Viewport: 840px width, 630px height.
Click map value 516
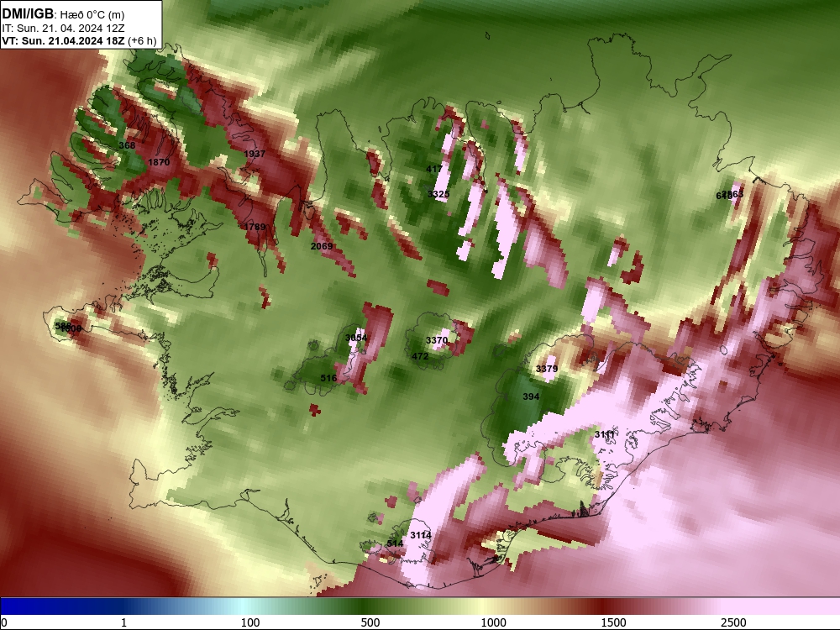coord(329,378)
